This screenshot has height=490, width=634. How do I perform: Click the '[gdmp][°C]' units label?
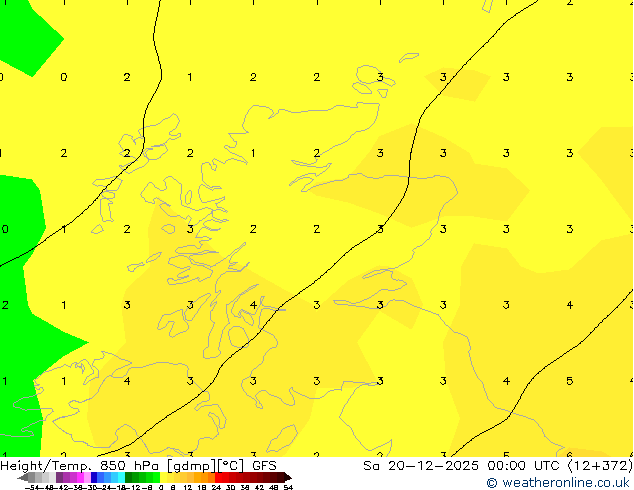coord(205,466)
